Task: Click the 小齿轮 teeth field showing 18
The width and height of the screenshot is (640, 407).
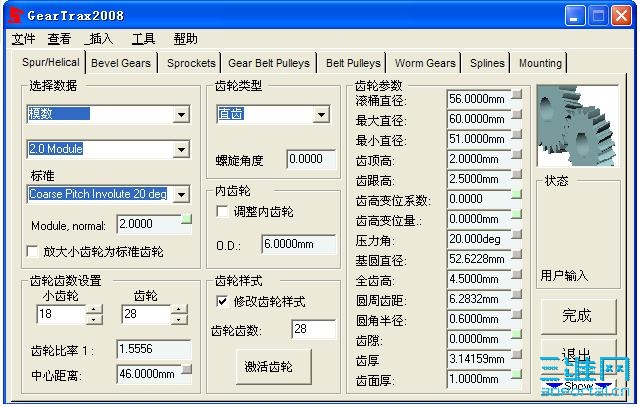Action: coord(61,314)
